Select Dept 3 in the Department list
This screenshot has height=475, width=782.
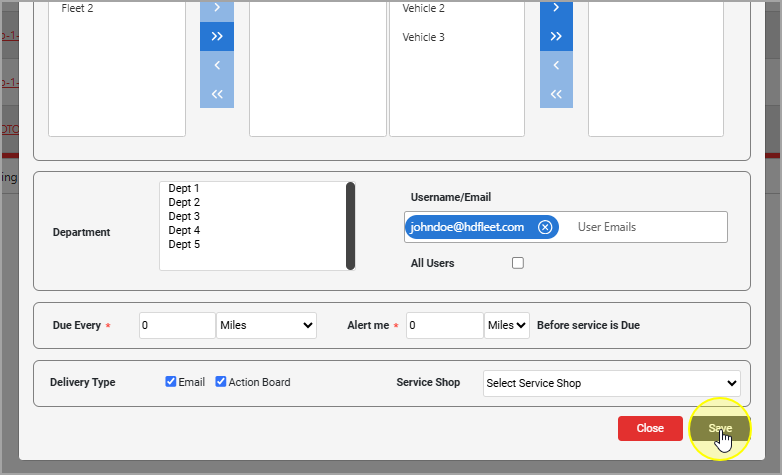click(x=184, y=216)
